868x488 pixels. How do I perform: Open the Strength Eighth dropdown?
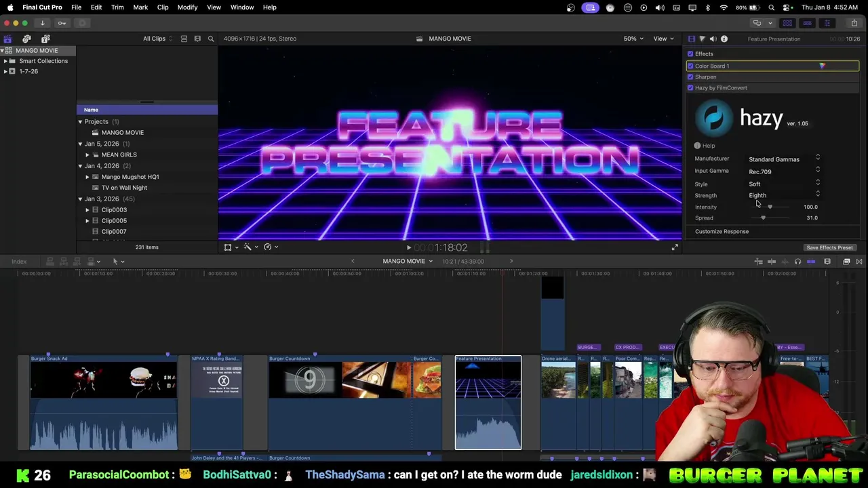(x=784, y=195)
